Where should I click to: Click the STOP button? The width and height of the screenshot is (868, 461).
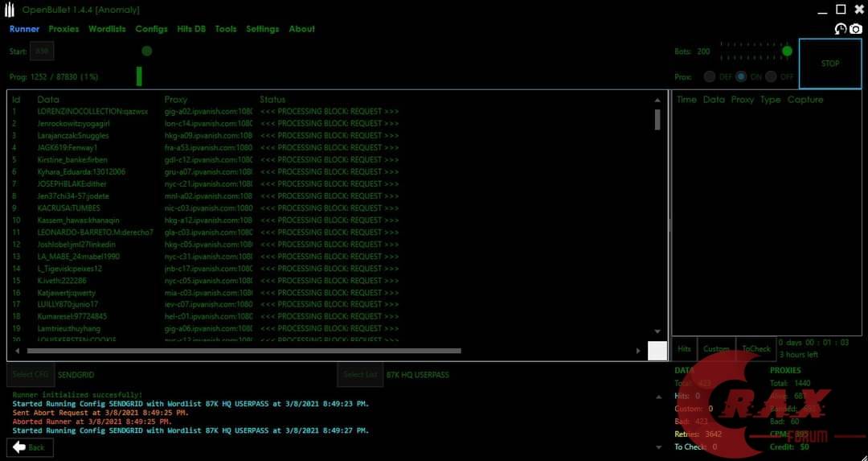tap(829, 64)
